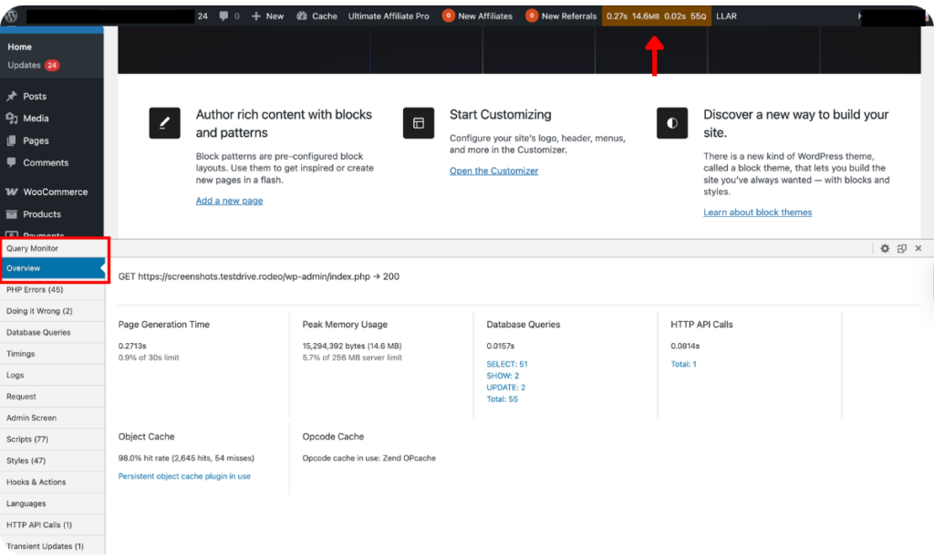Screen dimensions: 934x560
Task: Click the pencil icon above Author rich content
Action: (165, 122)
